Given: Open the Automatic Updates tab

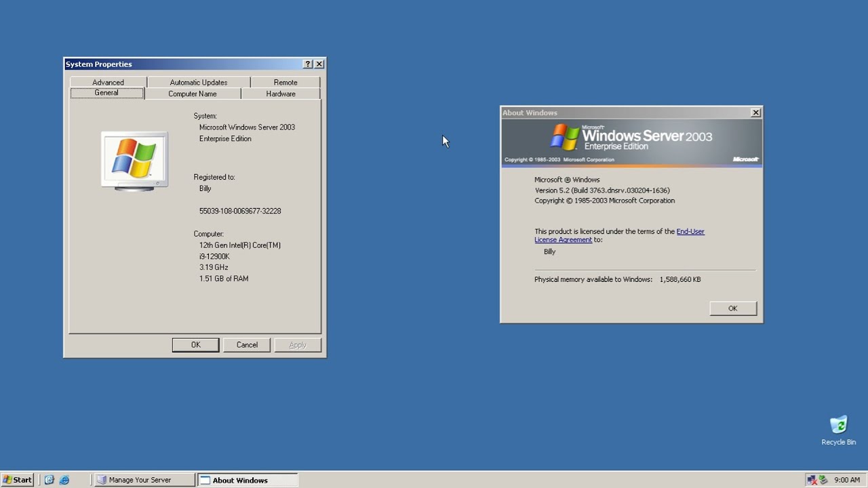Looking at the screenshot, I should pyautogui.click(x=199, y=82).
